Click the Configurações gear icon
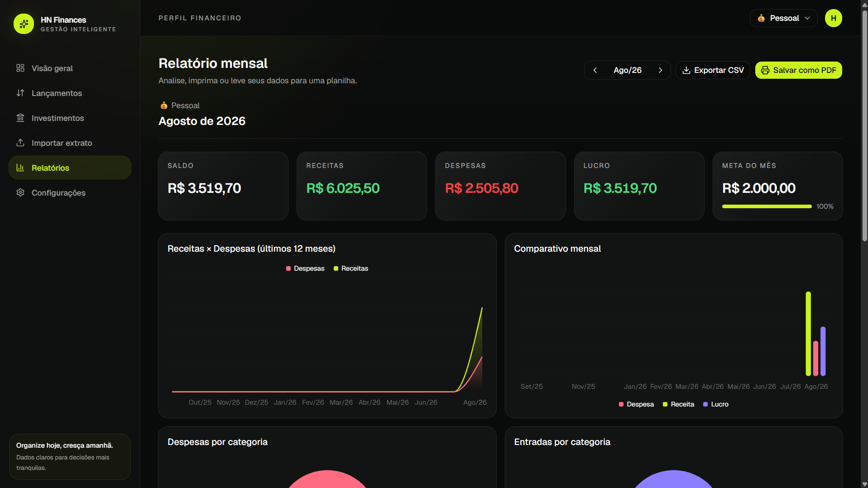Screen dimensions: 868x488 (x=20, y=192)
